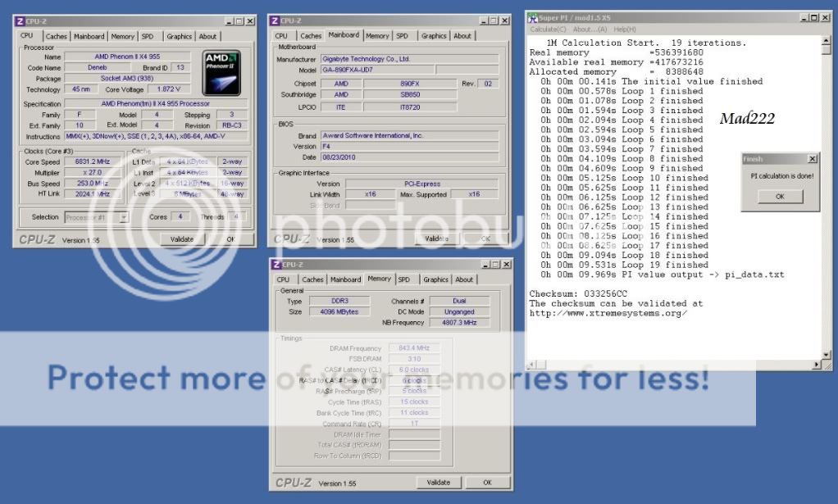Click OK in the Memory window

coord(487,482)
